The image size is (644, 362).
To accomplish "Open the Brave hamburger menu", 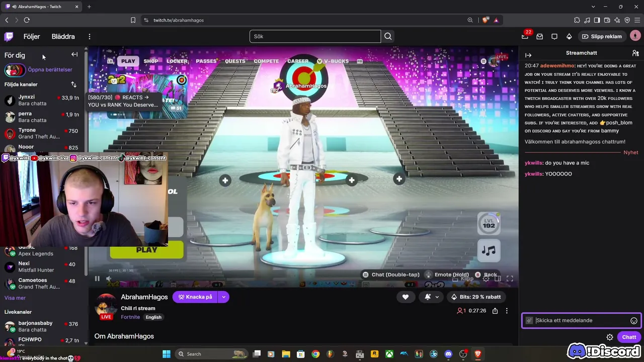I will click(x=637, y=20).
